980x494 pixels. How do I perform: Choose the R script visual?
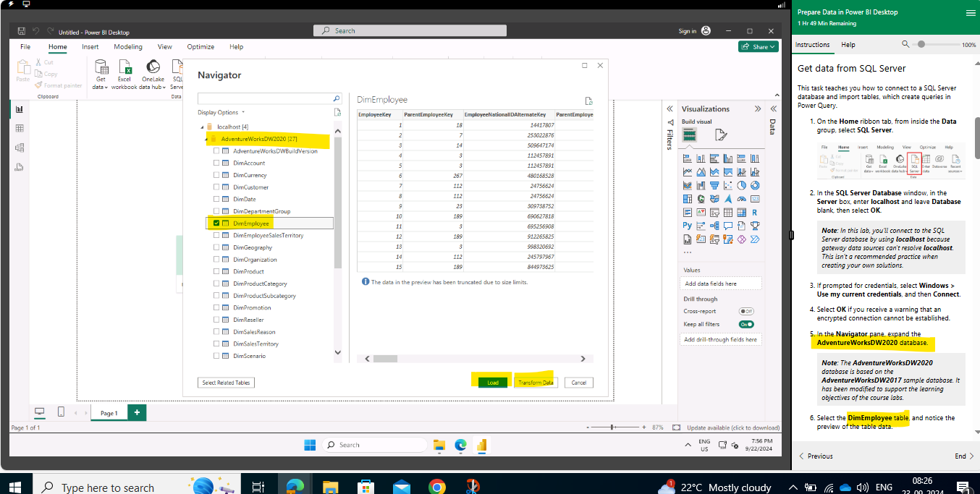(x=755, y=213)
